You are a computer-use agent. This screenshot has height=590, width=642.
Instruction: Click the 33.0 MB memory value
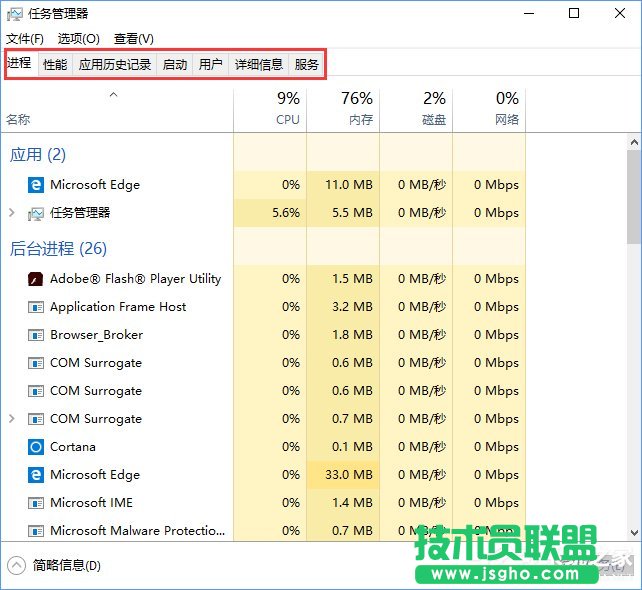pyautogui.click(x=349, y=475)
